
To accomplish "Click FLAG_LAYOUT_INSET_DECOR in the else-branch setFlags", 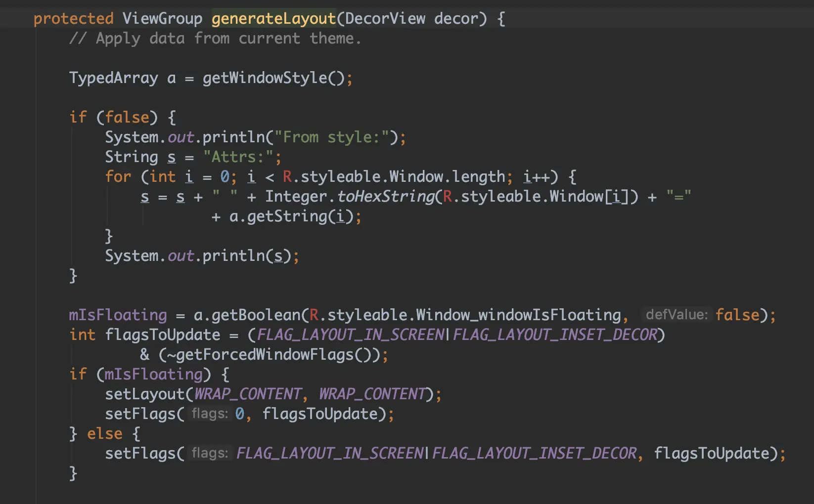I will coord(535,454).
